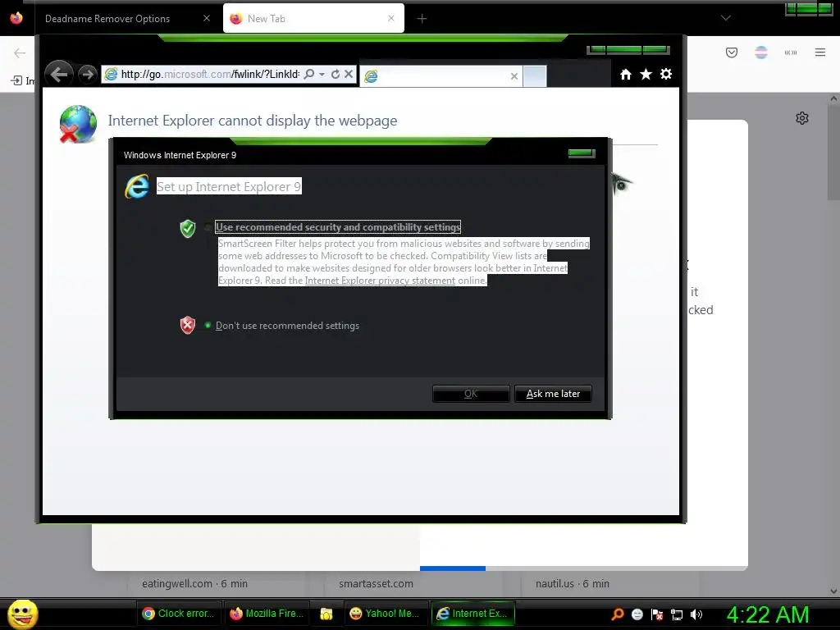Click Firefox back arrow
840x630 pixels.
(x=20, y=52)
